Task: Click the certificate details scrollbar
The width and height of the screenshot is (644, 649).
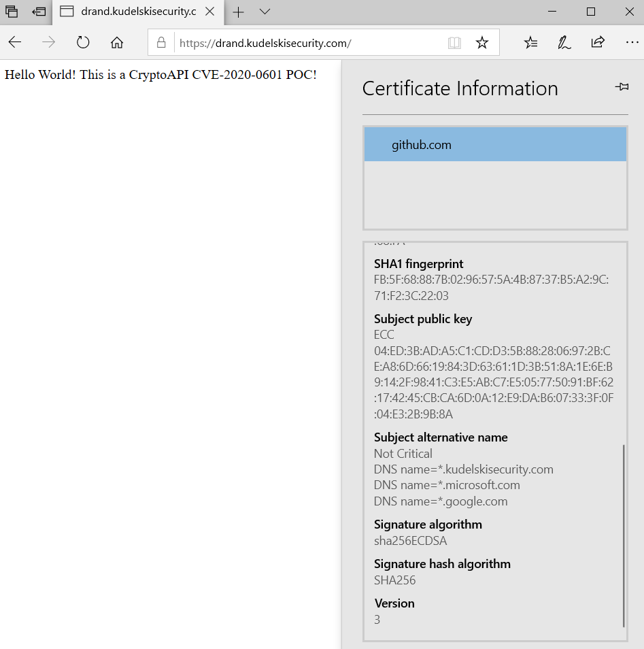Action: (624, 536)
